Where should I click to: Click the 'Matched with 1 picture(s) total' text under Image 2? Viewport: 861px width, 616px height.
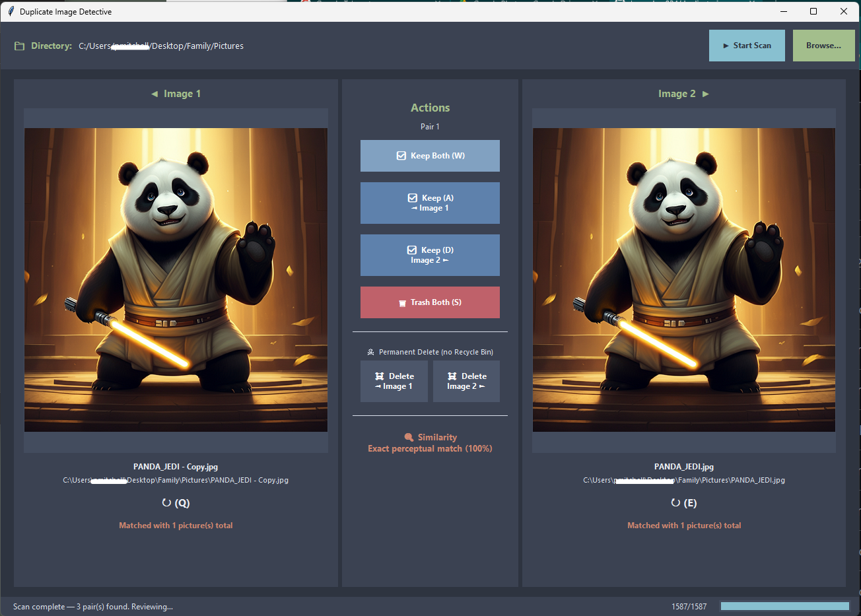point(684,525)
